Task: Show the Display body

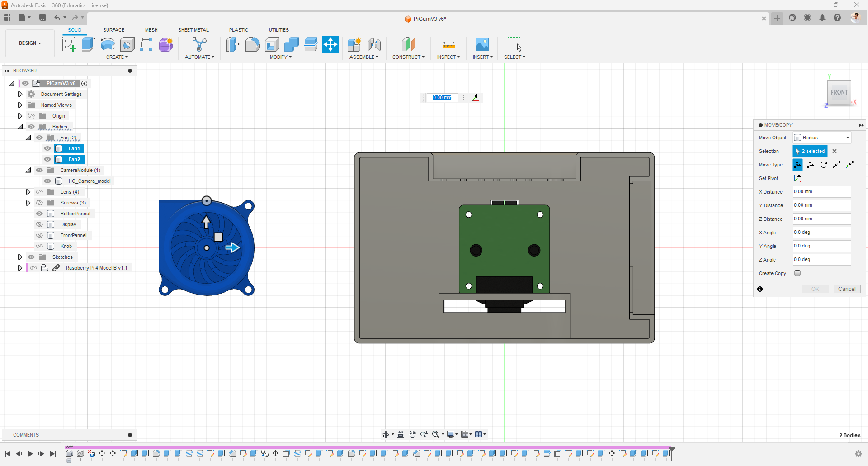Action: tap(39, 224)
